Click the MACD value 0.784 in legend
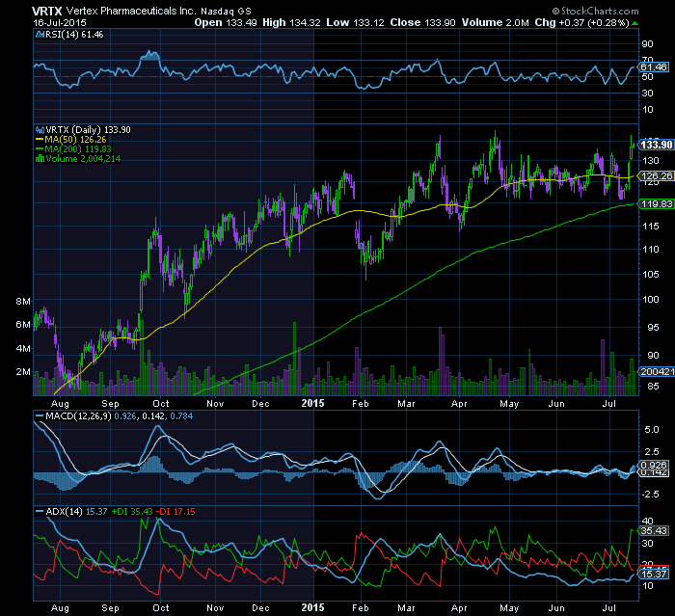Image resolution: width=675 pixels, height=616 pixels. click(x=181, y=416)
